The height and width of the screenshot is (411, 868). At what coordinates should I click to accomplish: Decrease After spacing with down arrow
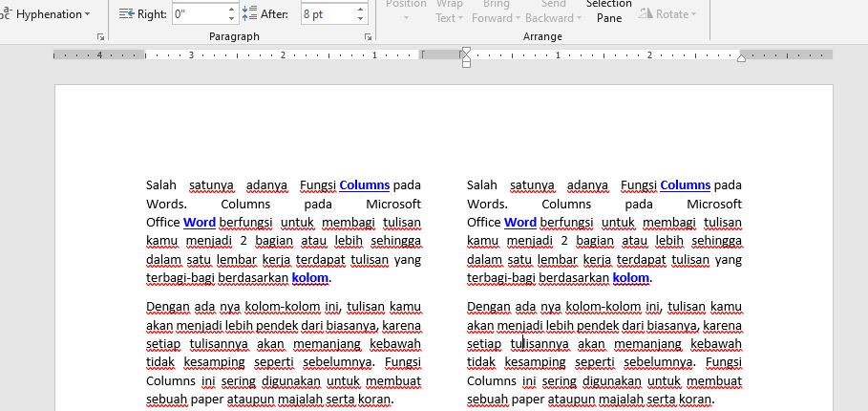[x=360, y=19]
